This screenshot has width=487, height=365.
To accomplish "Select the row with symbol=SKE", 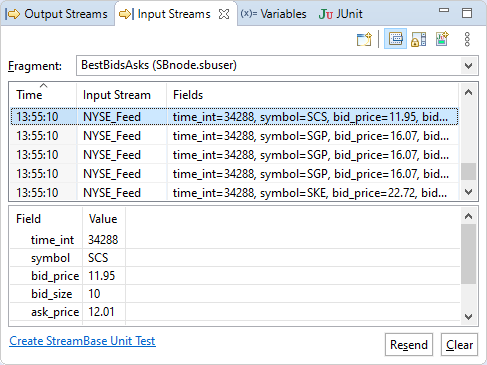I will pos(234,193).
